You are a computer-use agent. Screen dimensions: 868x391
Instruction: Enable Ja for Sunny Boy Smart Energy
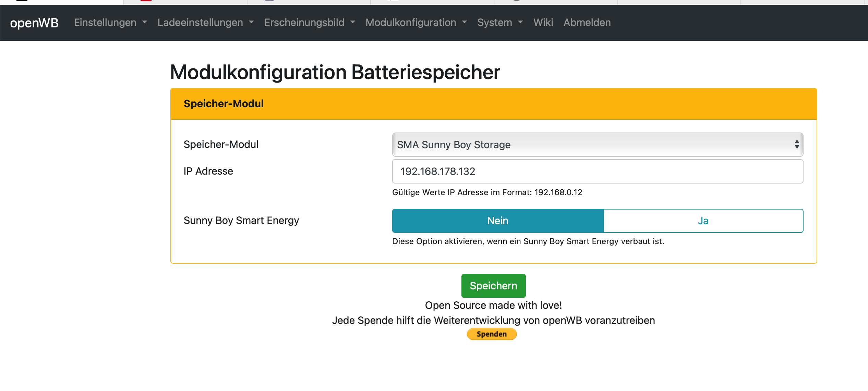pyautogui.click(x=703, y=221)
